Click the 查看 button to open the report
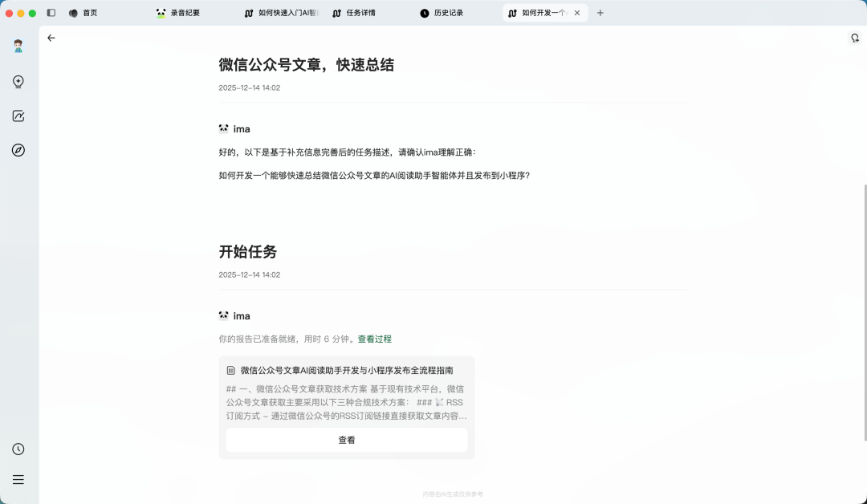The width and height of the screenshot is (867, 504). point(346,440)
